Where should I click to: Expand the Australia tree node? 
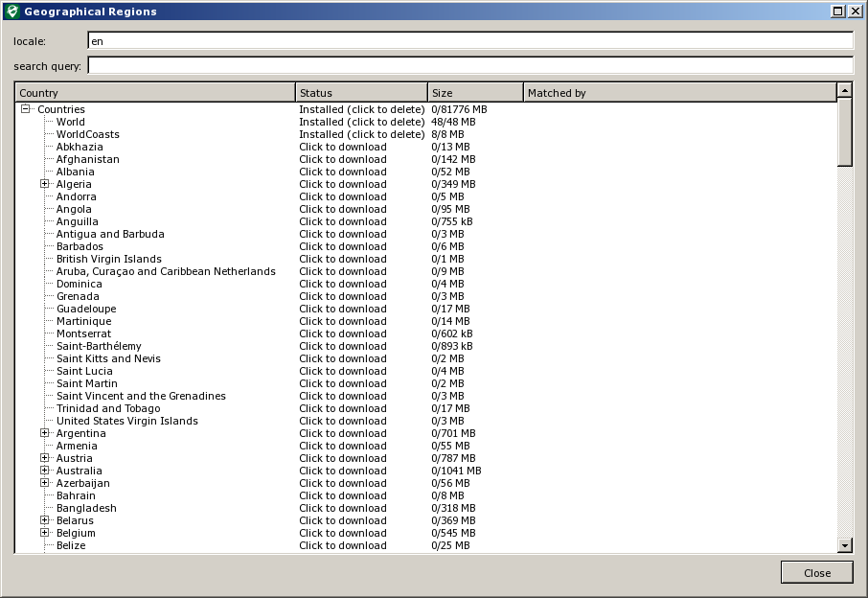pyautogui.click(x=45, y=471)
